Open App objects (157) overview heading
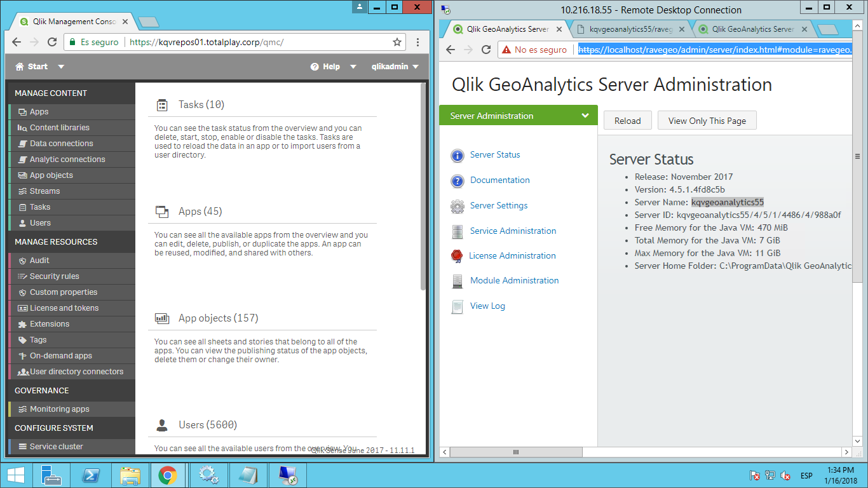The image size is (868, 488). click(x=219, y=318)
